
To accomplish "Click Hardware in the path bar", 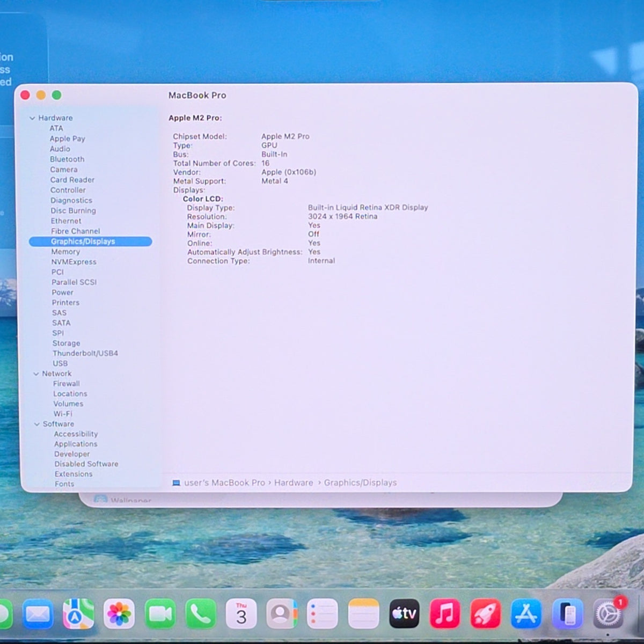I will pyautogui.click(x=294, y=483).
